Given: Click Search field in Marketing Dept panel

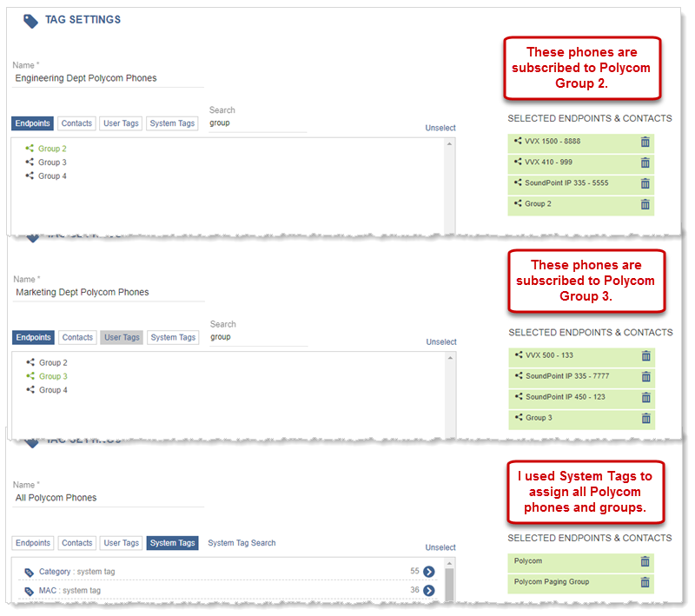Looking at the screenshot, I should [258, 337].
